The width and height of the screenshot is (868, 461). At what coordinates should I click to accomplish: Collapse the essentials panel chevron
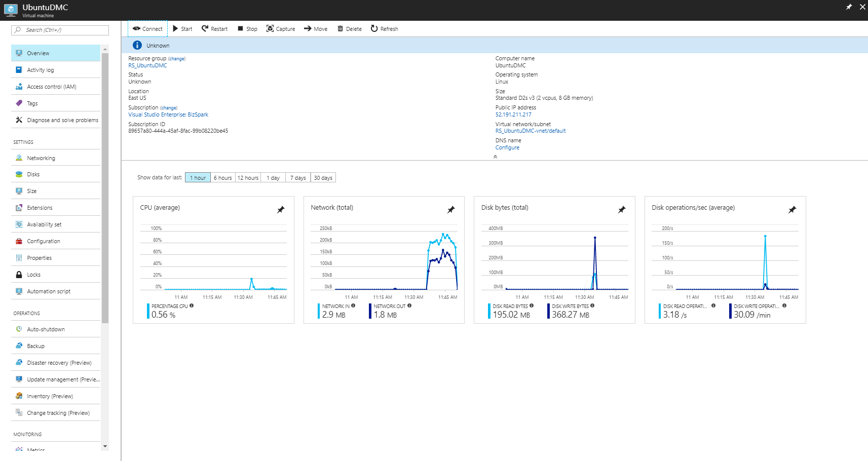(495, 157)
